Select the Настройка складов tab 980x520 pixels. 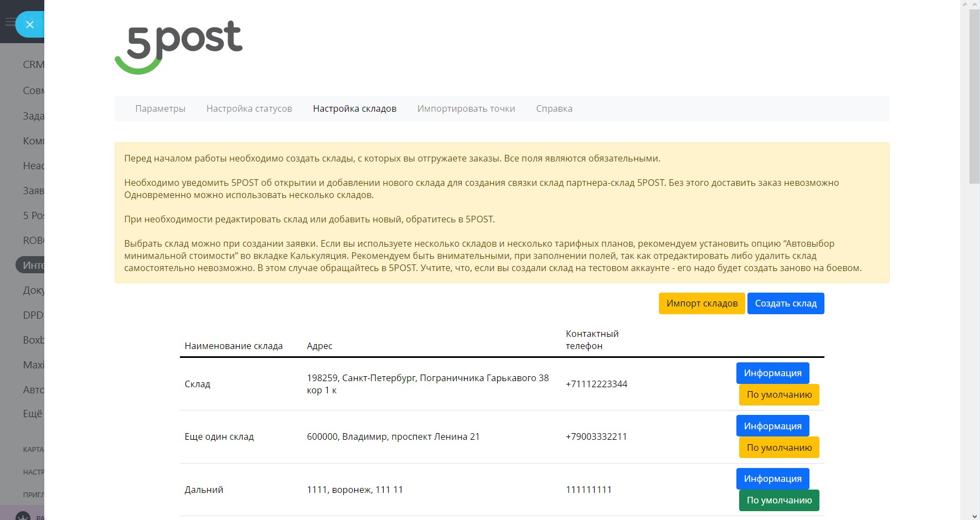coord(354,108)
